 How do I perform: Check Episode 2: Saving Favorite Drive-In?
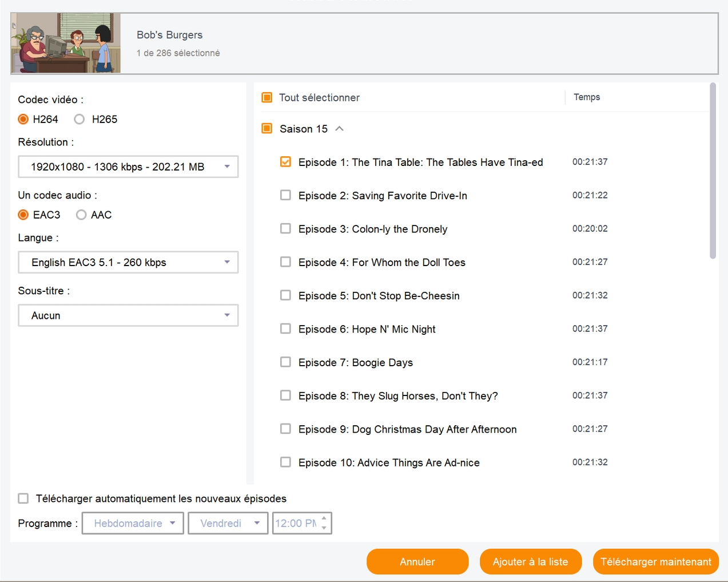(285, 195)
